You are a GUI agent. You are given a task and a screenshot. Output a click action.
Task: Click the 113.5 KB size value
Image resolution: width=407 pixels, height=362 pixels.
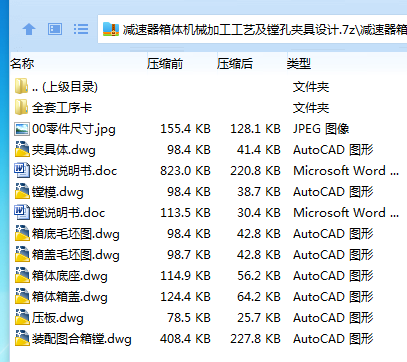pos(185,213)
